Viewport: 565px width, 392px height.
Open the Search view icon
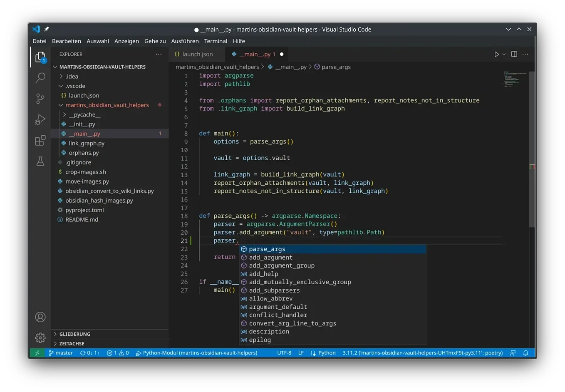(x=40, y=77)
